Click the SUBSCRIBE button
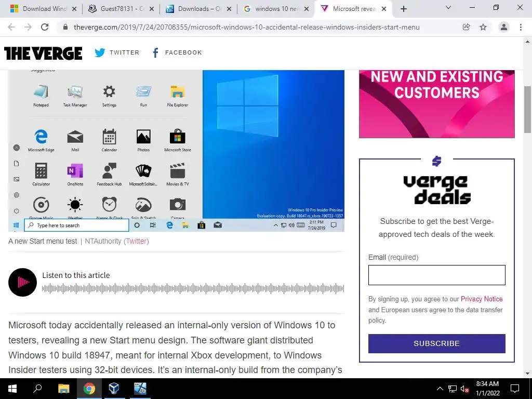This screenshot has height=399, width=532. click(x=436, y=343)
